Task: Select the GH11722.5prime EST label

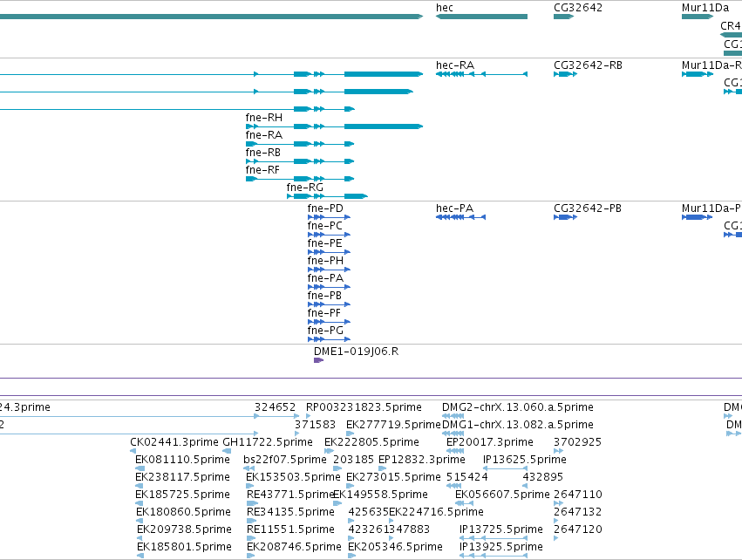Action: click(268, 442)
